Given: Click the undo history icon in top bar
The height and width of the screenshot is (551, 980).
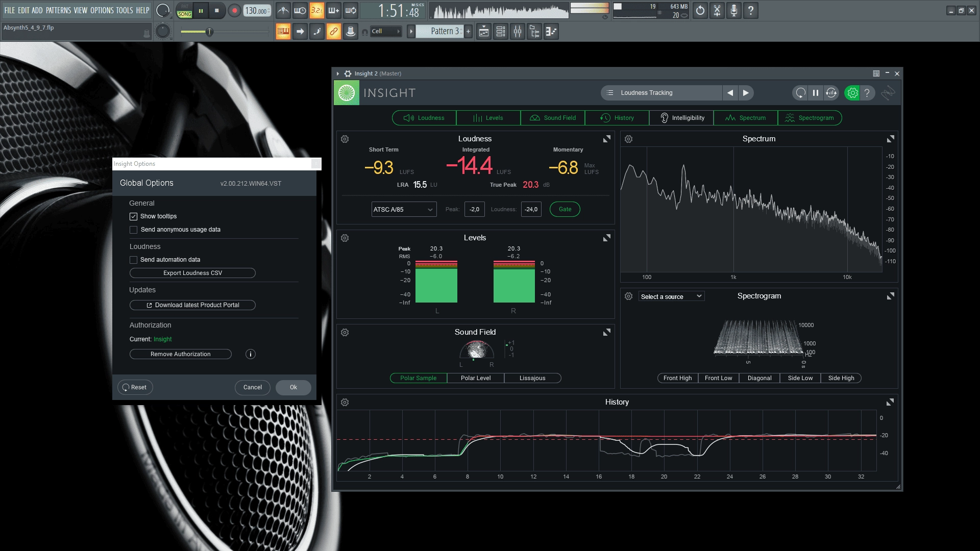Looking at the screenshot, I should pyautogui.click(x=700, y=10).
